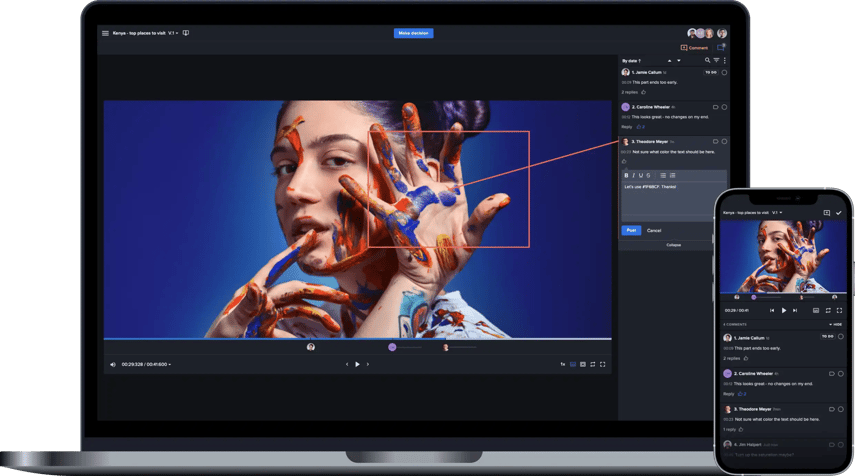
Task: Check off Theodore Meyer's comment on laptop
Action: 724,142
